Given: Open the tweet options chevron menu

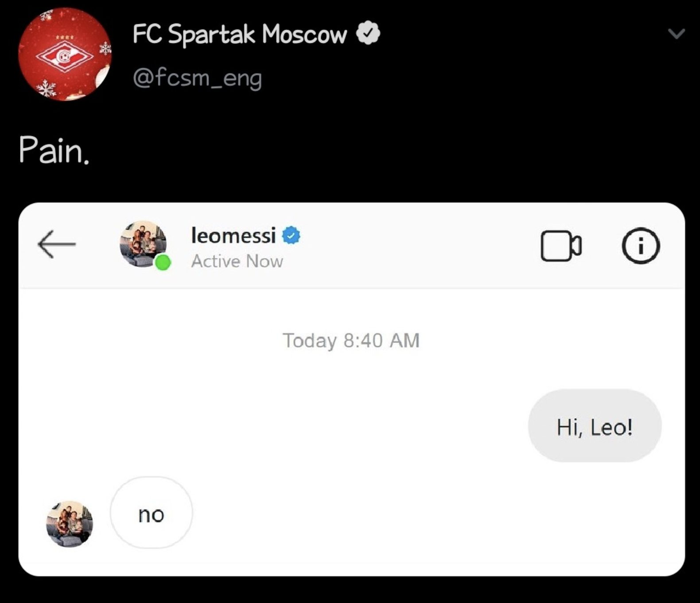Looking at the screenshot, I should [676, 34].
